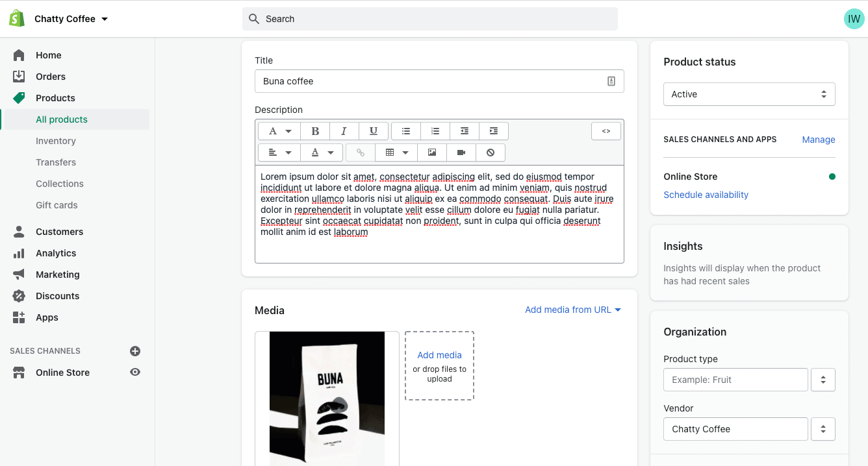The image size is (868, 466).
Task: Open Gift cards in the sidebar
Action: 57,205
